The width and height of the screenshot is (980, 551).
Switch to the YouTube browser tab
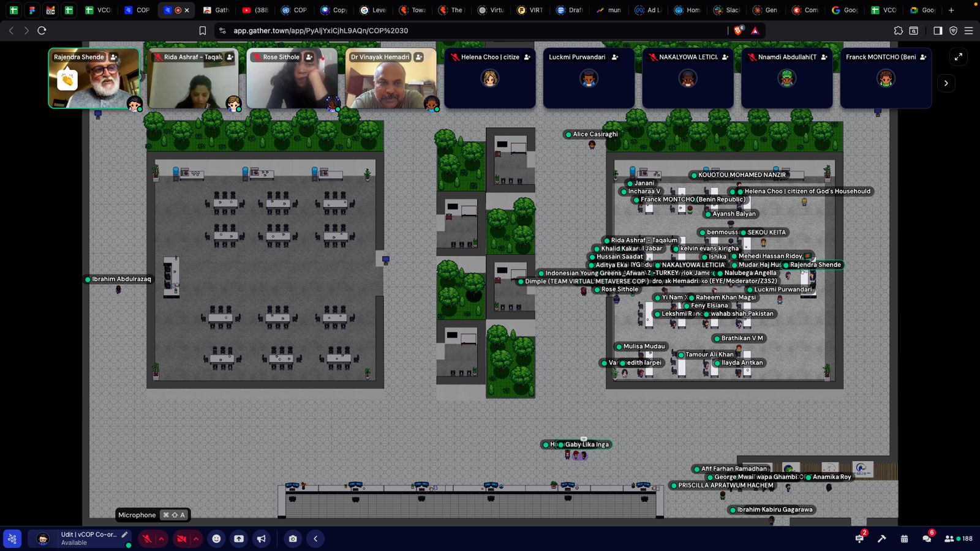tap(255, 10)
